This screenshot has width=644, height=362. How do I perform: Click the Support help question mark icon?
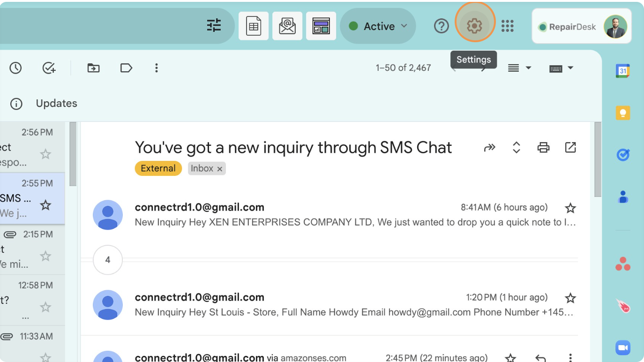pos(441,26)
